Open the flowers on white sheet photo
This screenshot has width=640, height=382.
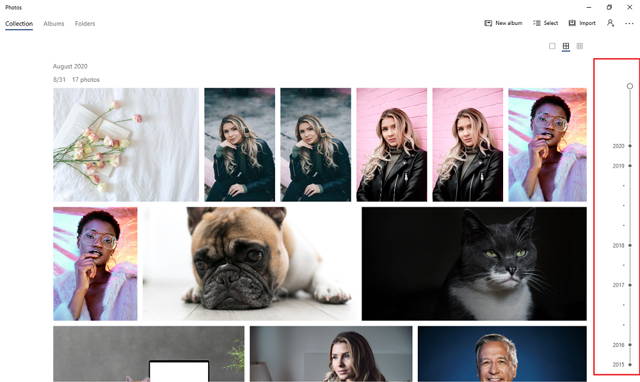(126, 144)
